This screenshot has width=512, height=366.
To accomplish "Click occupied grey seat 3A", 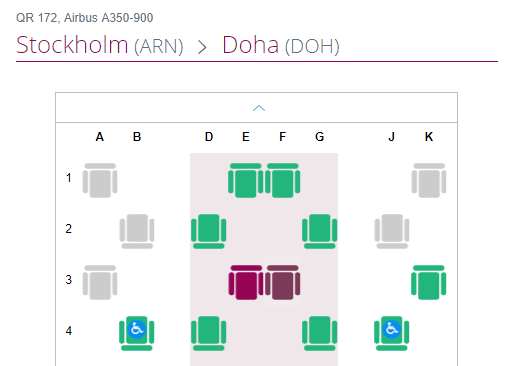I will tap(100, 282).
